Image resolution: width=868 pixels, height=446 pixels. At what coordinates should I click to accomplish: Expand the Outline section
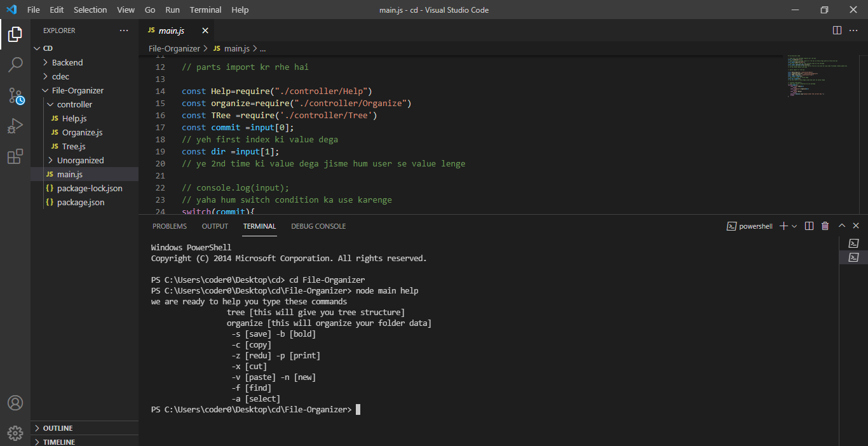coord(85,428)
